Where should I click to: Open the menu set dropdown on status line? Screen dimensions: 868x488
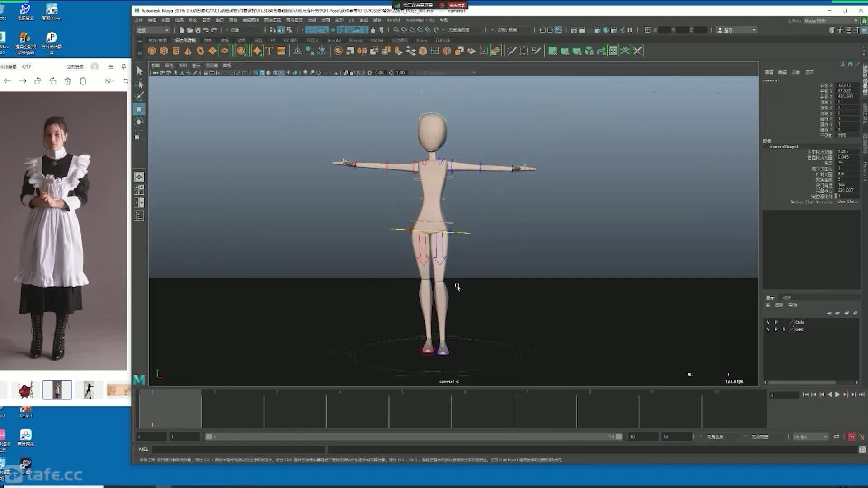pos(153,30)
